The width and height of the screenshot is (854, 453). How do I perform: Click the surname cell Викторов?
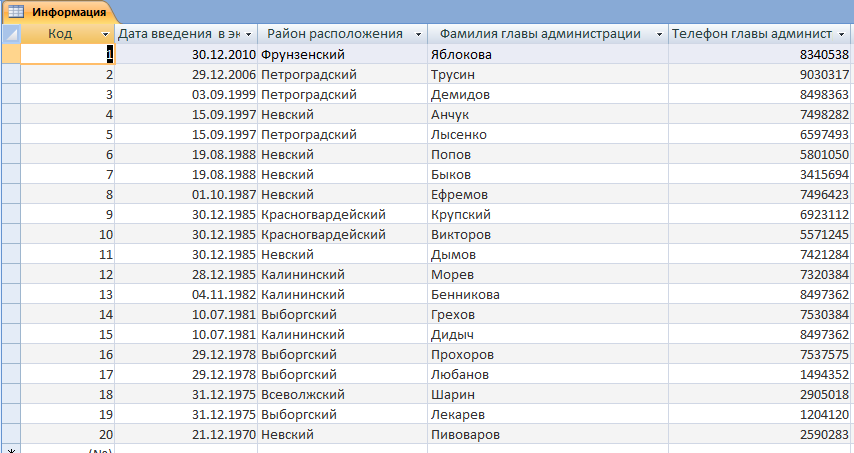[548, 234]
